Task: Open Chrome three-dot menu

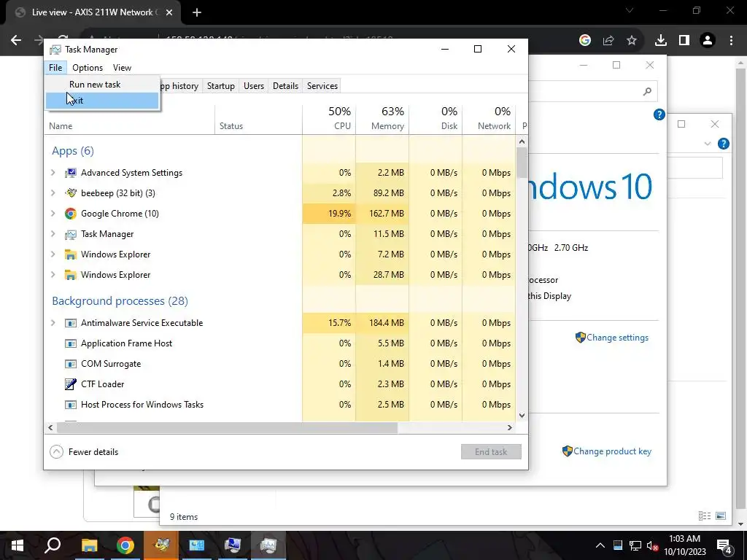Action: click(x=731, y=41)
